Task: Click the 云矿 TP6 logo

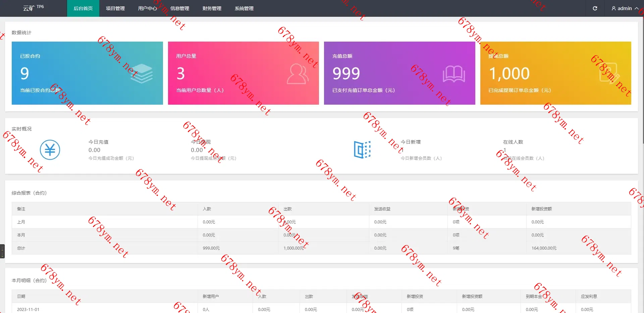Action: coord(33,8)
